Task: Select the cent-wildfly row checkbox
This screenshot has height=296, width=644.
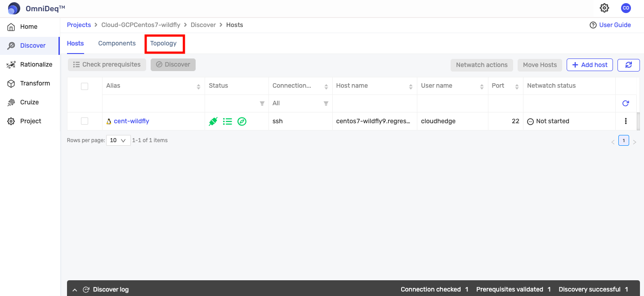Action: (x=85, y=121)
